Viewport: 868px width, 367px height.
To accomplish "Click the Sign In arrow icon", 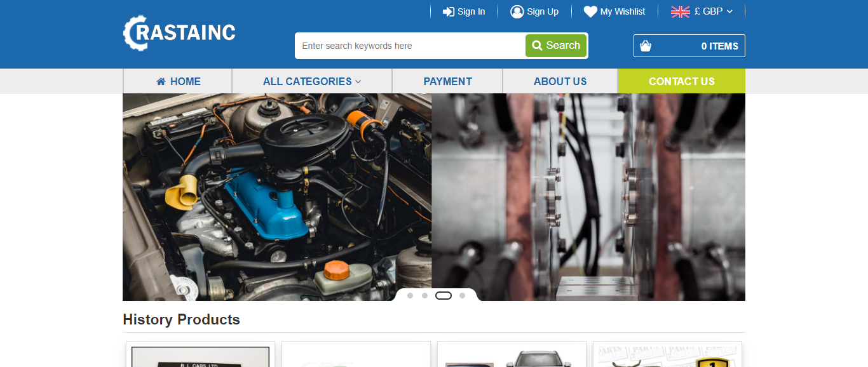I will click(449, 11).
